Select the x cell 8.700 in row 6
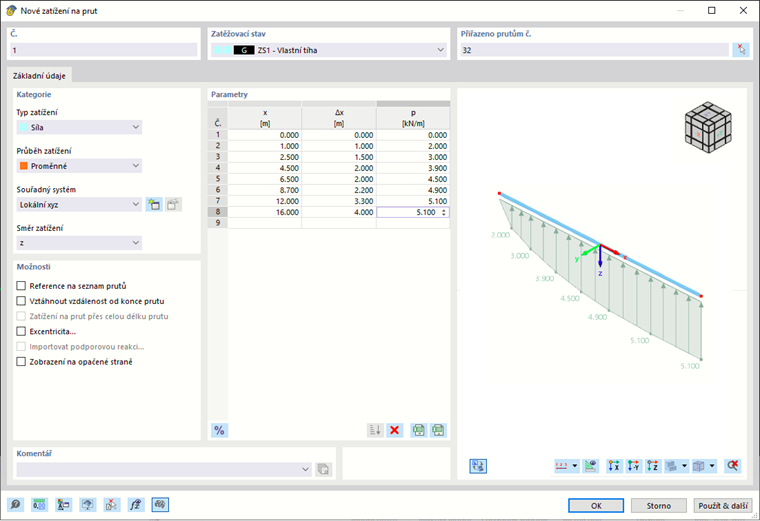 tap(265, 190)
